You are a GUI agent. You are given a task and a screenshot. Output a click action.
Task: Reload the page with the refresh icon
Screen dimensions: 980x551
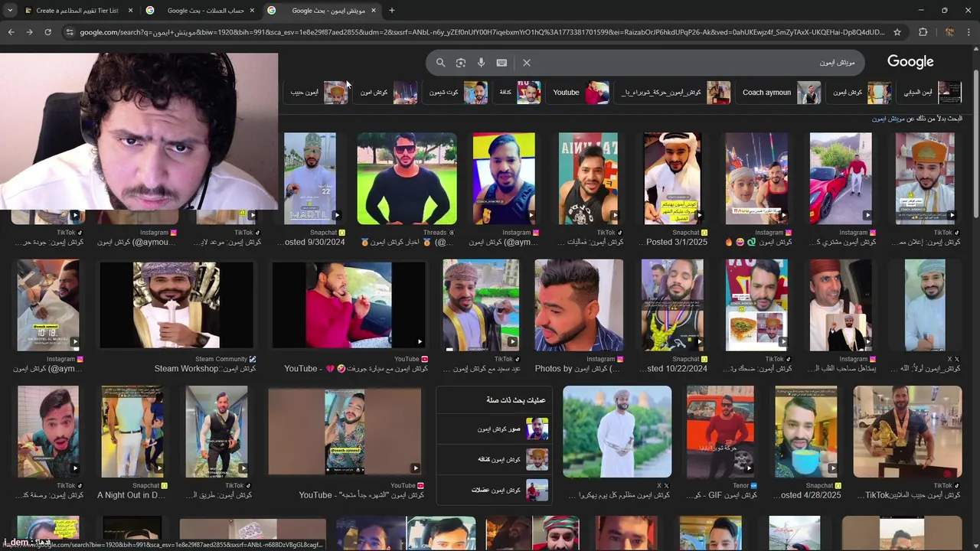pos(47,32)
